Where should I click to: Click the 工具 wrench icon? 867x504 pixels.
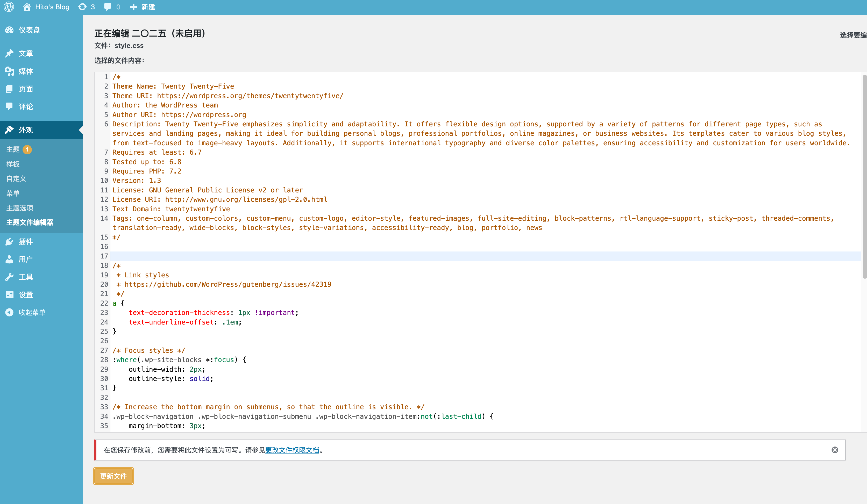tap(9, 277)
